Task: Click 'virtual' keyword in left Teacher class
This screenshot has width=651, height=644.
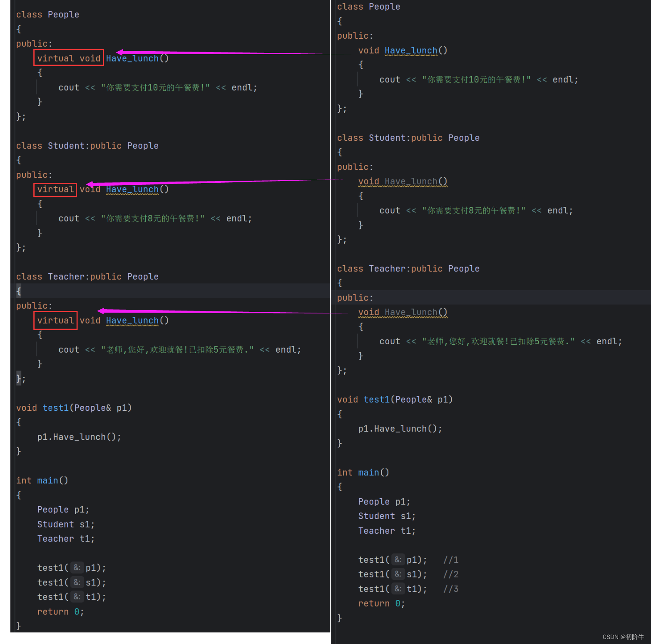Action: point(55,321)
